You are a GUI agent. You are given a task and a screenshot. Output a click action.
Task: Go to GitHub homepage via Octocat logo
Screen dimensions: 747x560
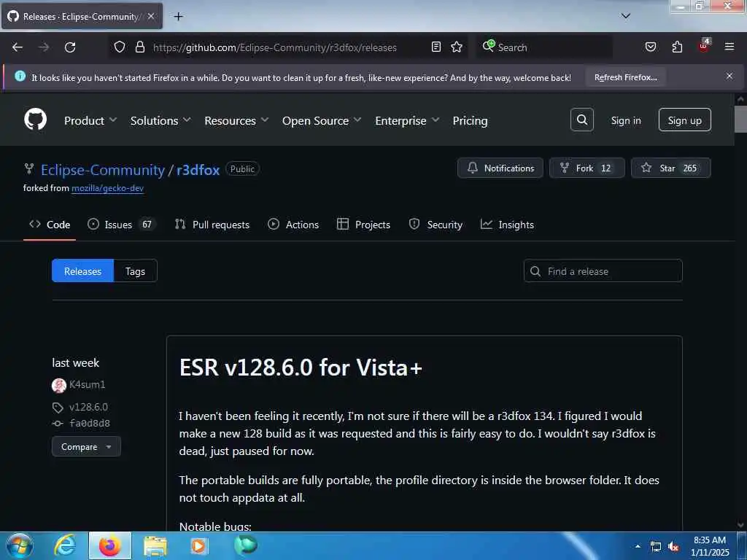pyautogui.click(x=36, y=120)
